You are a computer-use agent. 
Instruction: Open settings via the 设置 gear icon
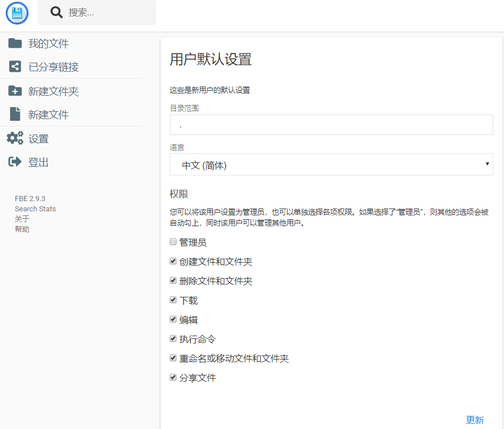pyautogui.click(x=16, y=138)
